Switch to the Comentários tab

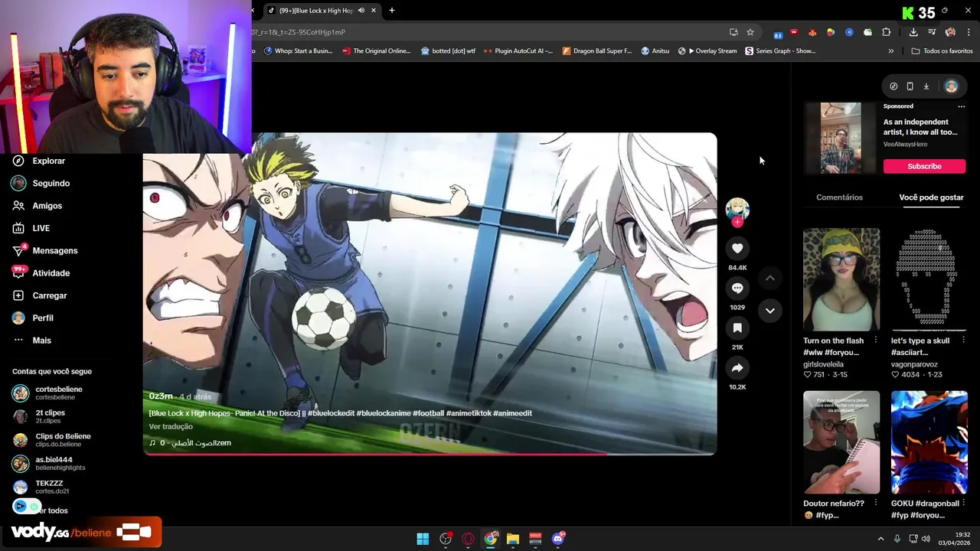click(x=839, y=197)
